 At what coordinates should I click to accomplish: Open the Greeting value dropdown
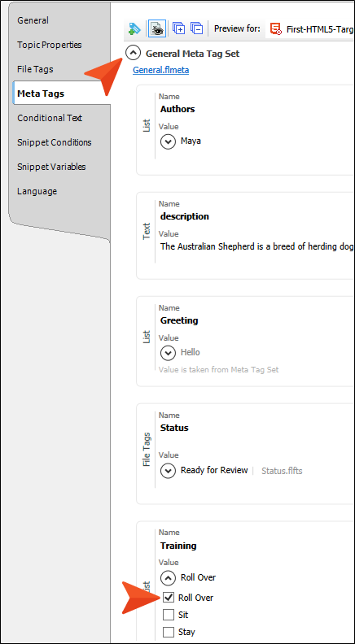click(x=168, y=352)
